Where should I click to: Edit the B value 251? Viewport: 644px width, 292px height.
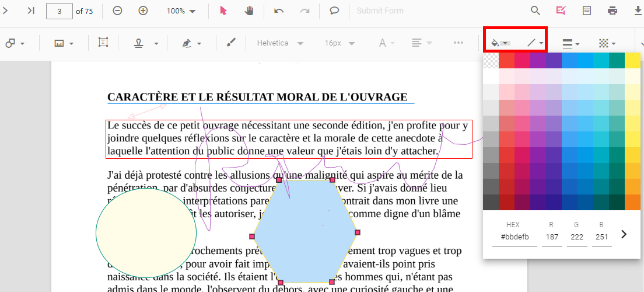[601, 237]
